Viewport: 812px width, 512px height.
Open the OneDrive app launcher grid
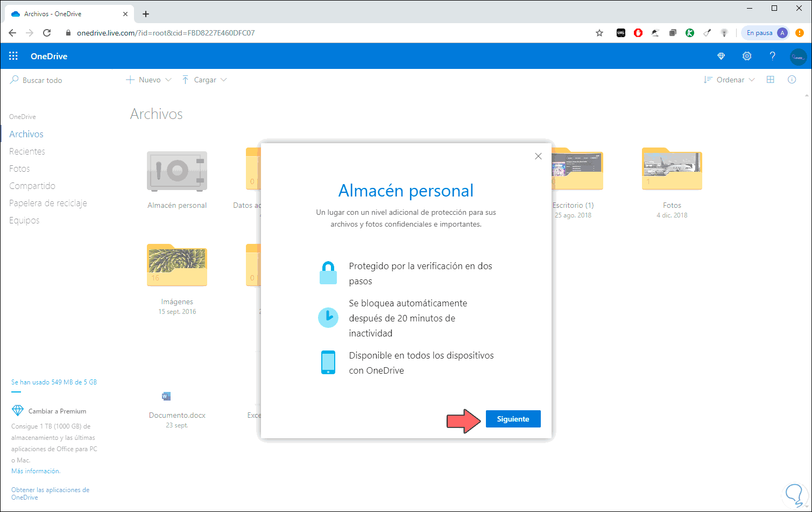(x=13, y=56)
